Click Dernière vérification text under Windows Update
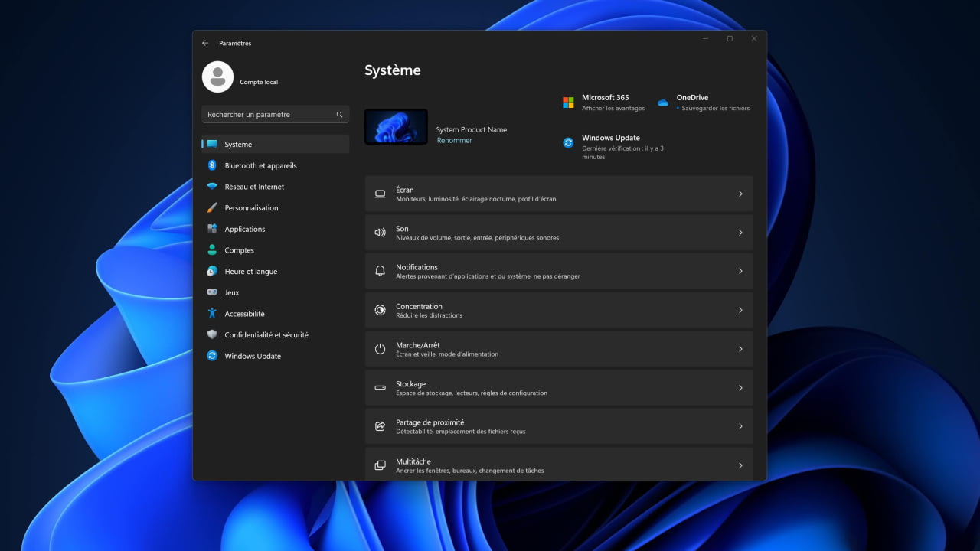The width and height of the screenshot is (980, 551). click(x=622, y=152)
